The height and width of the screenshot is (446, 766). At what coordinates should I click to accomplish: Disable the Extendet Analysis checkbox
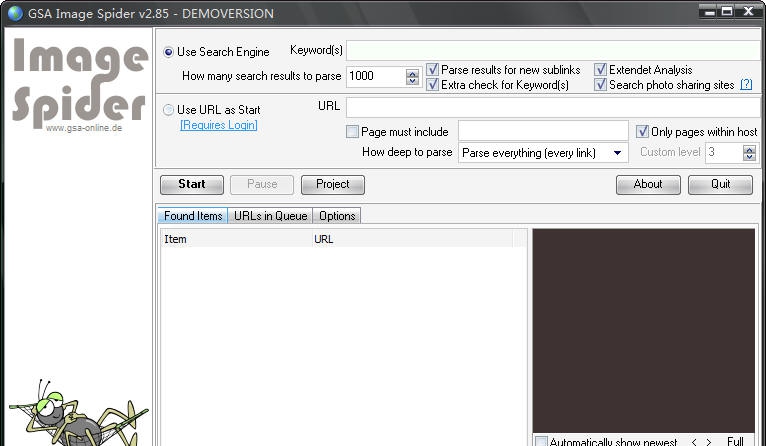click(x=600, y=69)
